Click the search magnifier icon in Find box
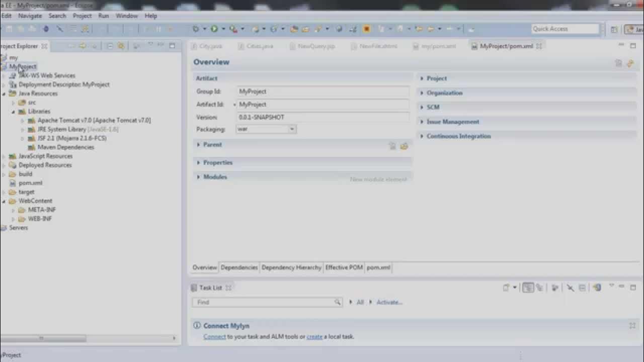Screen dimensions: 644x362 [x=337, y=302]
